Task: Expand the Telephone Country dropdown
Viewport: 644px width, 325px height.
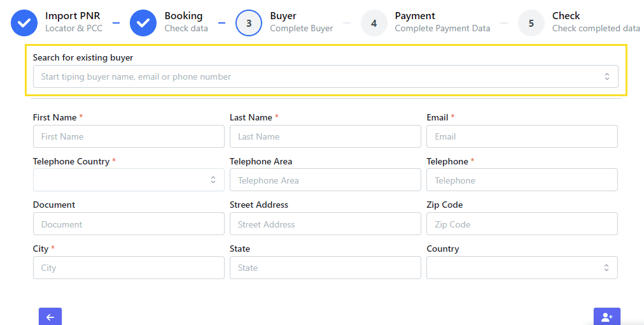Action: pos(129,180)
